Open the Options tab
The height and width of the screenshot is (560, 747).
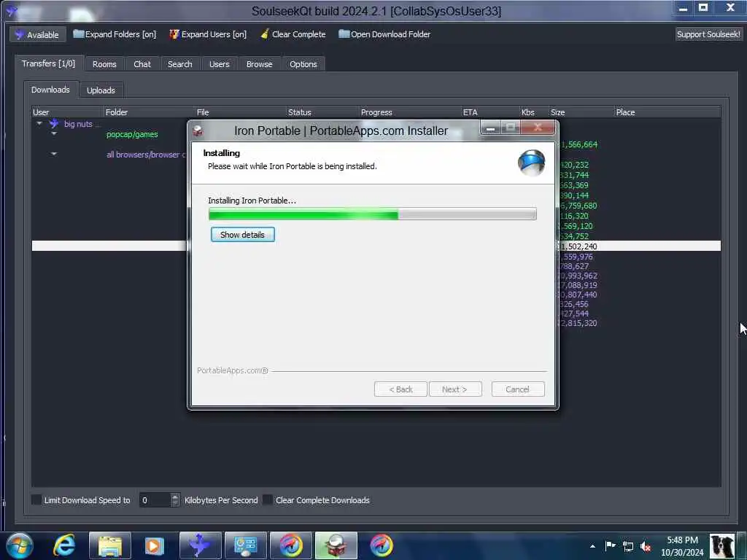coord(303,64)
